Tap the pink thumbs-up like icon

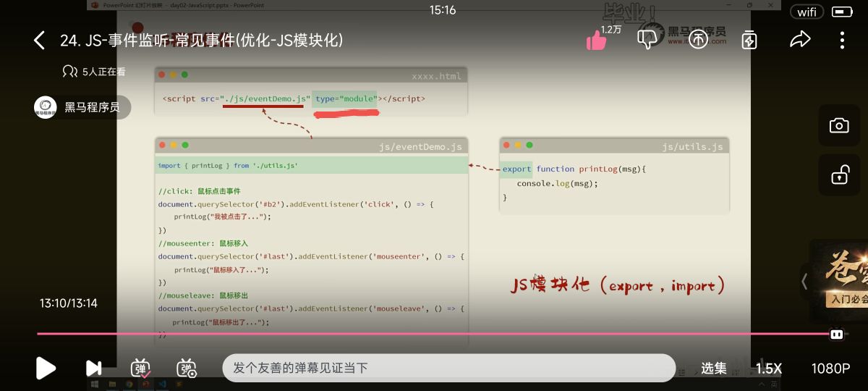597,41
